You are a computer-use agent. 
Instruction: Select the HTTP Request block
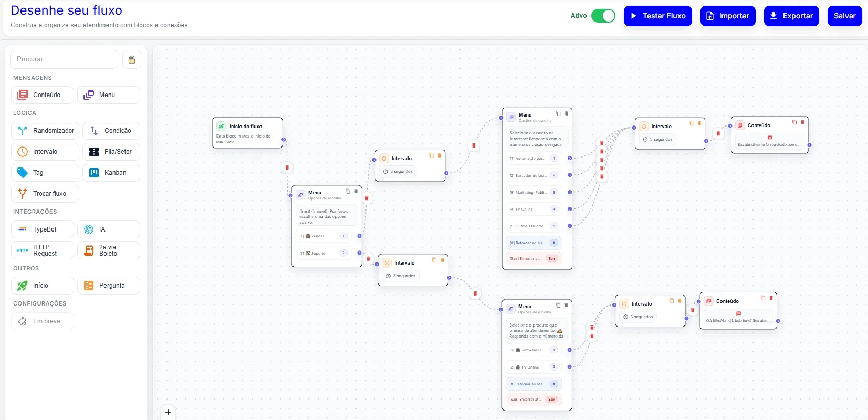(x=43, y=250)
